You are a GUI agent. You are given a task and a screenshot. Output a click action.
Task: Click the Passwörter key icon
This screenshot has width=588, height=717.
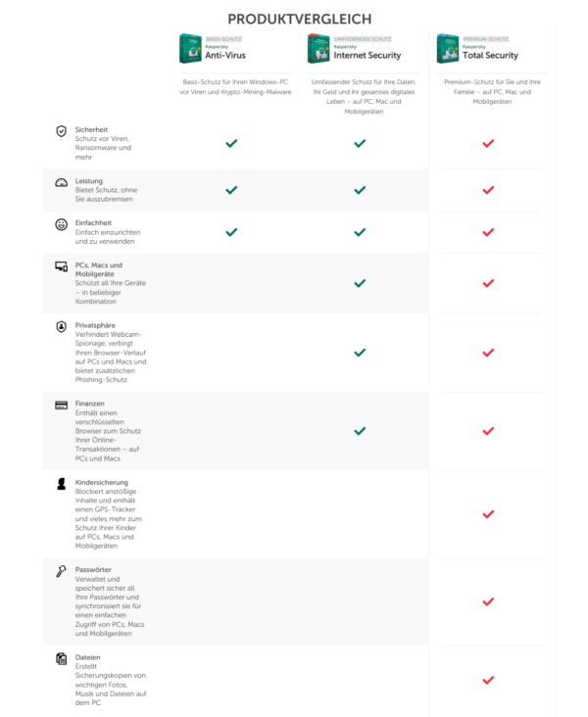point(61,571)
